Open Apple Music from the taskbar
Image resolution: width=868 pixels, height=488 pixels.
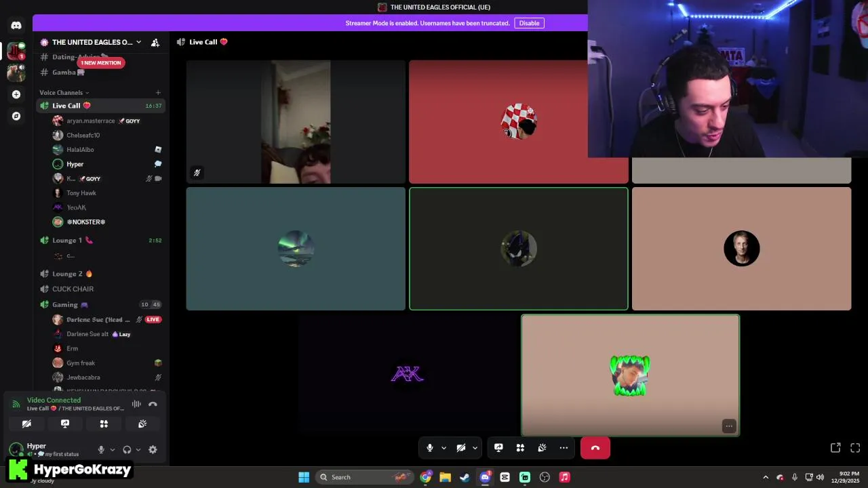[x=564, y=477]
